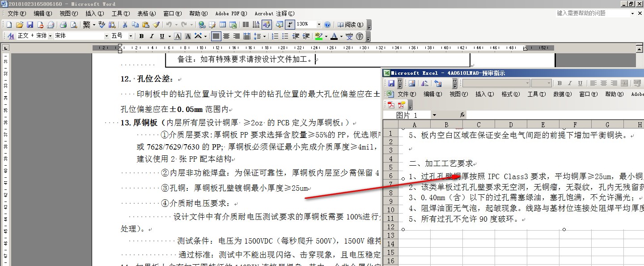Increase indent in Word
This screenshot has height=266, width=644.
(x=306, y=36)
